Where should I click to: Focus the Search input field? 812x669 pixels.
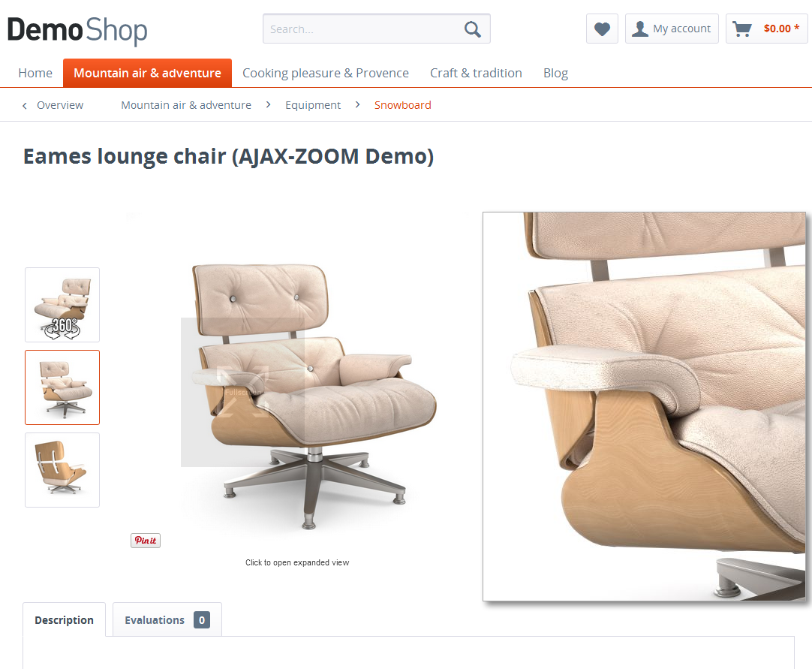pos(362,29)
